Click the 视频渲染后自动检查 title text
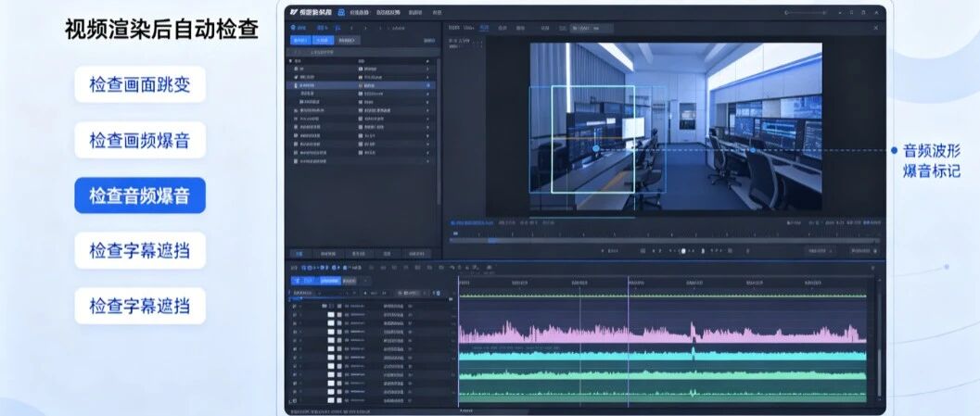The image size is (980, 416). point(161,30)
